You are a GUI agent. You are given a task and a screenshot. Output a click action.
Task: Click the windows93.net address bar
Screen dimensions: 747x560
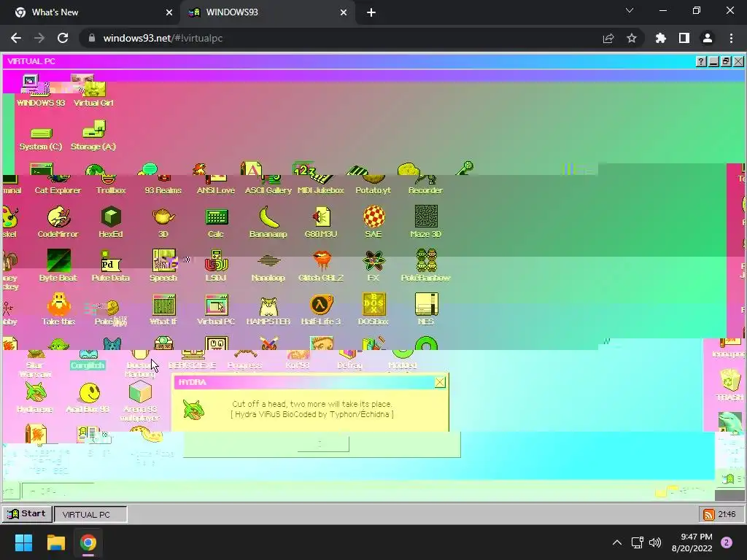coord(338,38)
